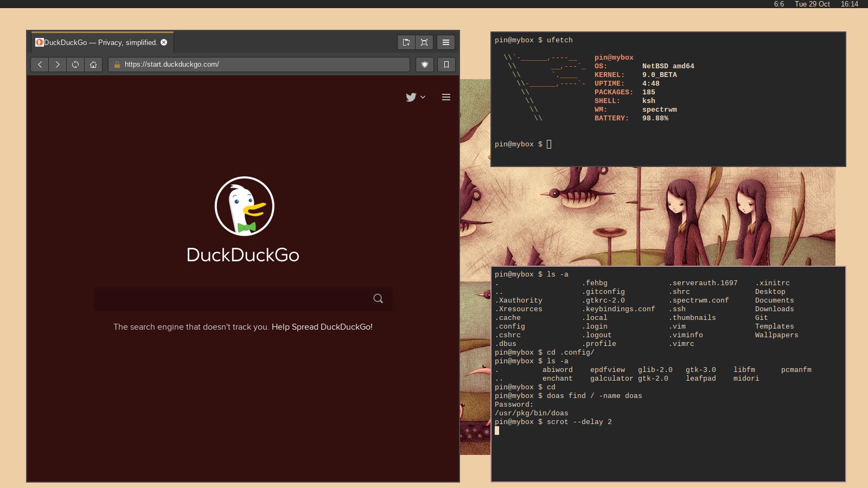Switch to the DuckDuckGo tab

pyautogui.click(x=98, y=42)
